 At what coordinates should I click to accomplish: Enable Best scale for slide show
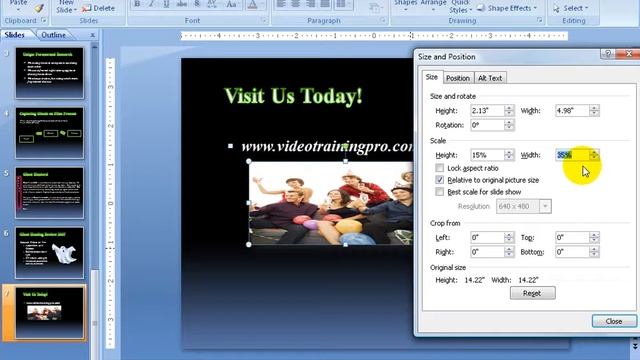click(x=439, y=192)
